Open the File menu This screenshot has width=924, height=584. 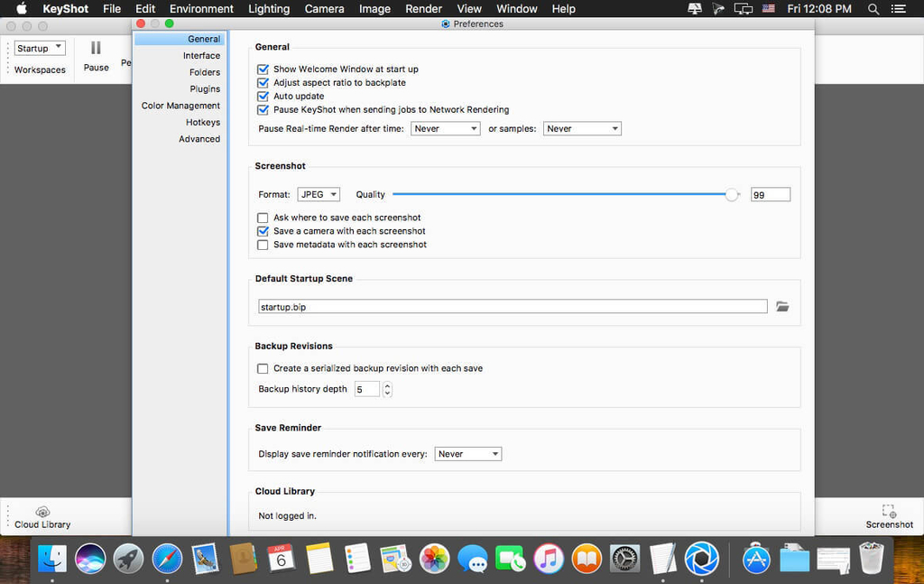click(111, 9)
